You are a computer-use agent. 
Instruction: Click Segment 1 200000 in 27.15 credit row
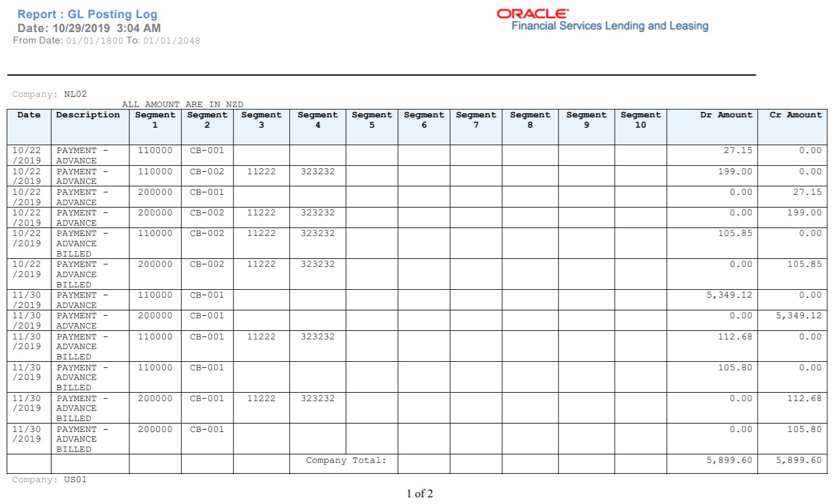[155, 192]
